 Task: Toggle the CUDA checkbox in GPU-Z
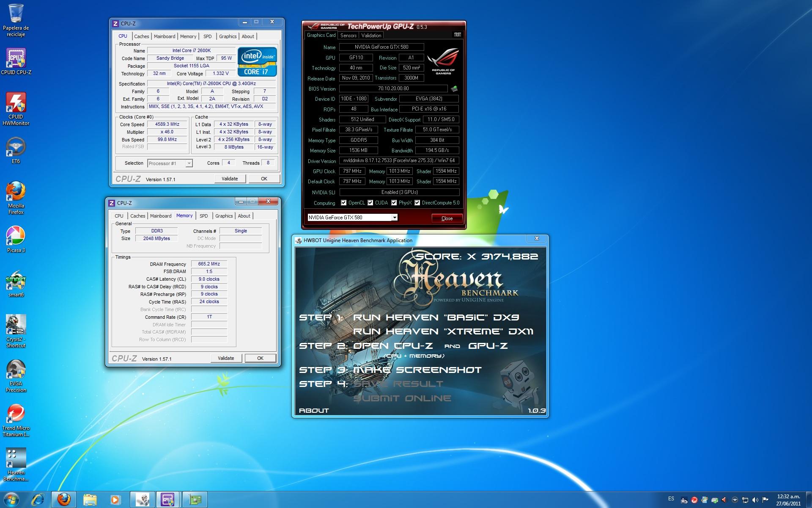pos(370,203)
